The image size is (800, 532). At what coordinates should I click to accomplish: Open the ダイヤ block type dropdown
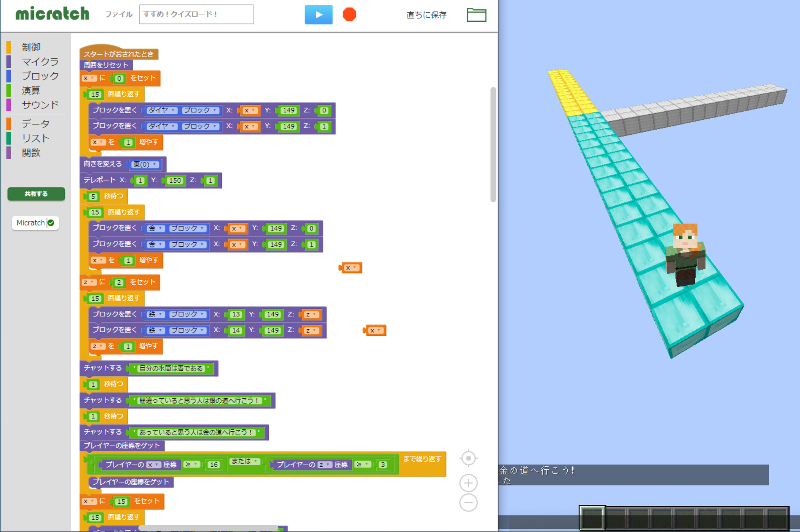(162, 110)
